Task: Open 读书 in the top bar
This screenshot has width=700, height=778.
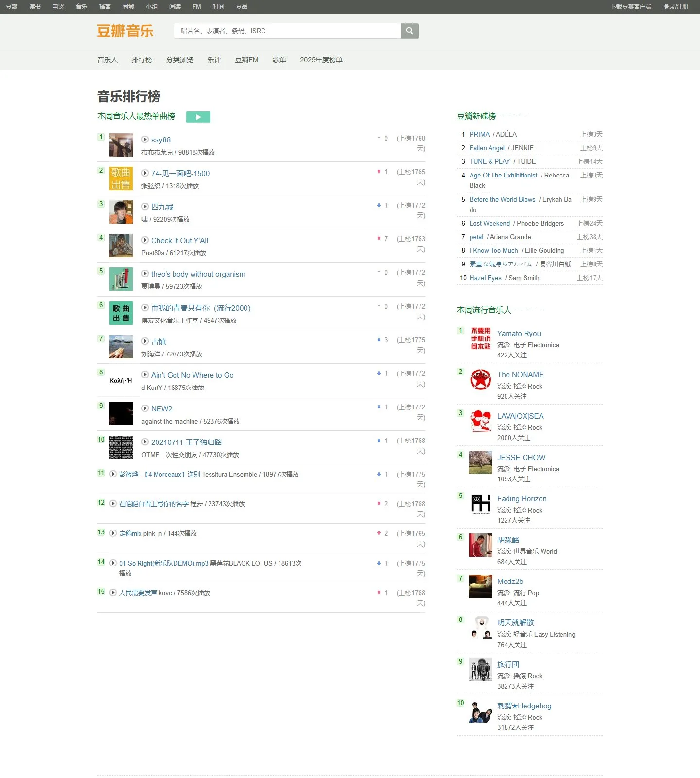Action: coord(35,7)
